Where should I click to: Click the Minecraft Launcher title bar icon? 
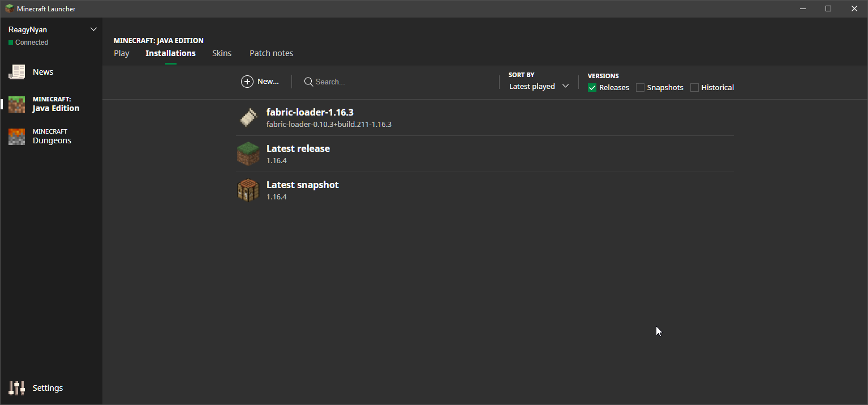coord(10,8)
